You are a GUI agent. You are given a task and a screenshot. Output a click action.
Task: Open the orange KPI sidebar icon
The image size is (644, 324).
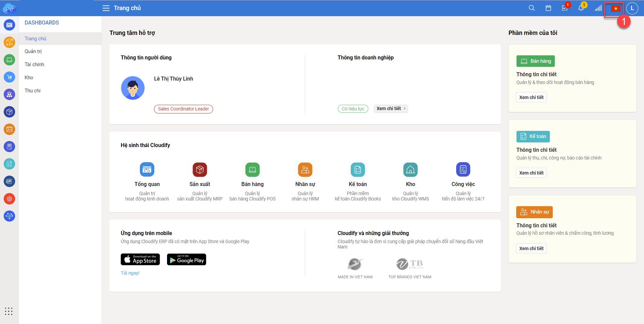coord(9,42)
